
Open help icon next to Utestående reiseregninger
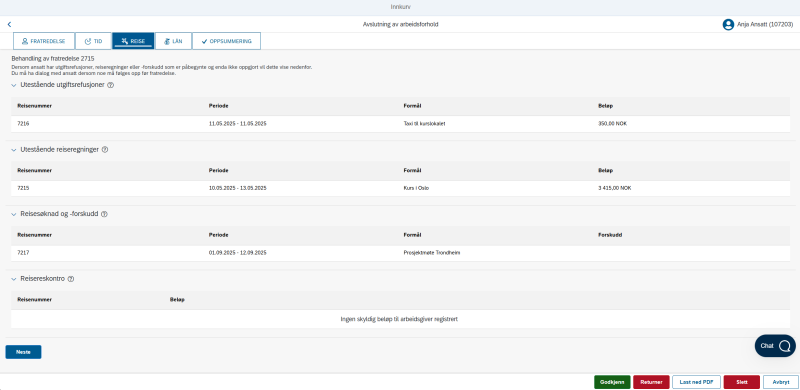[105, 150]
